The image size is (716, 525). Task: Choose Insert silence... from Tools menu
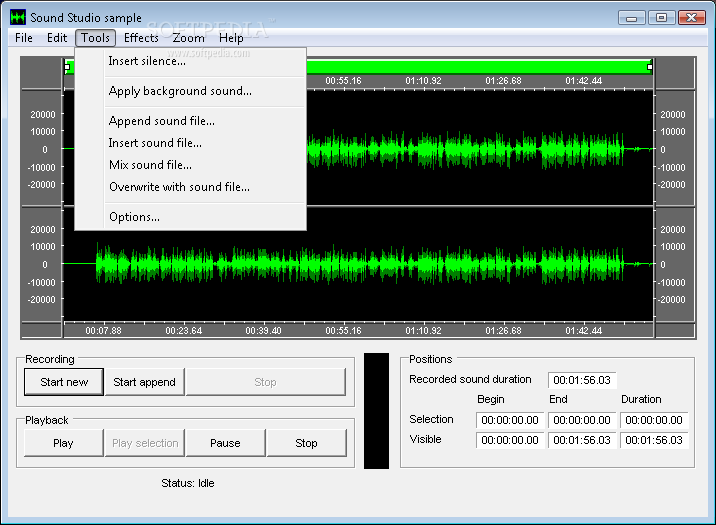tap(147, 61)
